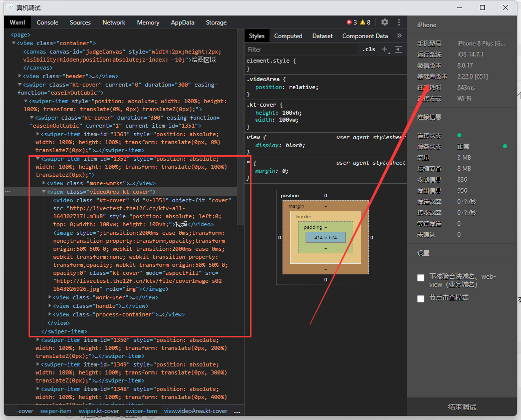Expand the view class="work-user" node
This screenshot has width=521, height=420.
50,297
